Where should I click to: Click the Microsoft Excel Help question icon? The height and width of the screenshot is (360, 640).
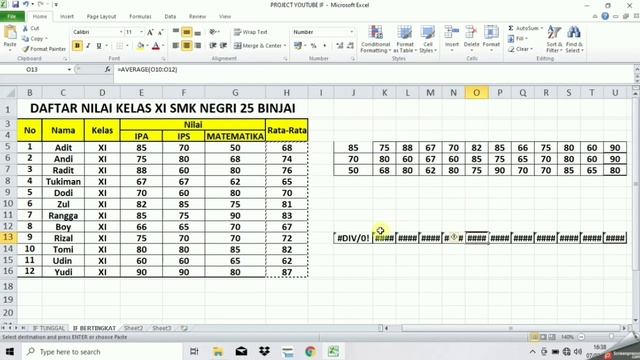(x=605, y=16)
